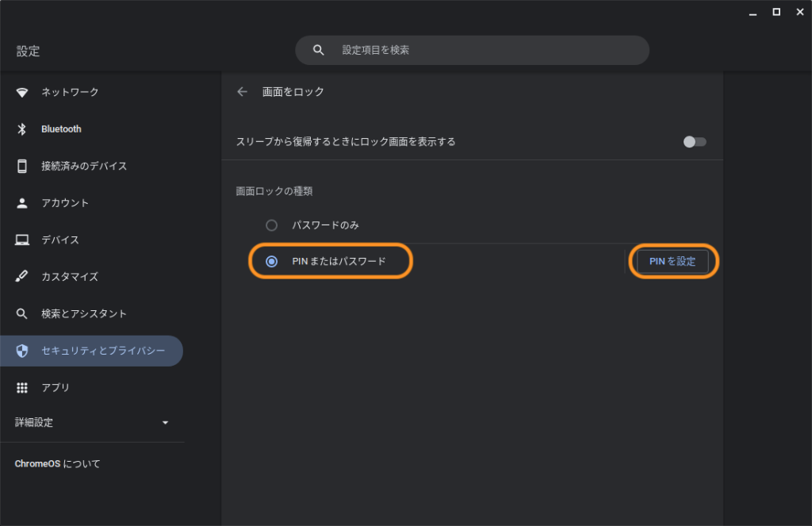Screen dimensions: 812x526
Task: Expand the 詳細設定 section arrow
Action: click(165, 423)
